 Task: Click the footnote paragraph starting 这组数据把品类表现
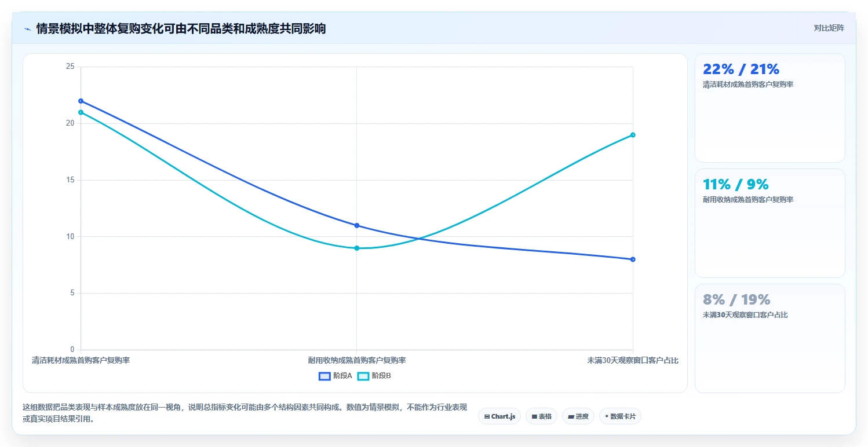tap(245, 413)
